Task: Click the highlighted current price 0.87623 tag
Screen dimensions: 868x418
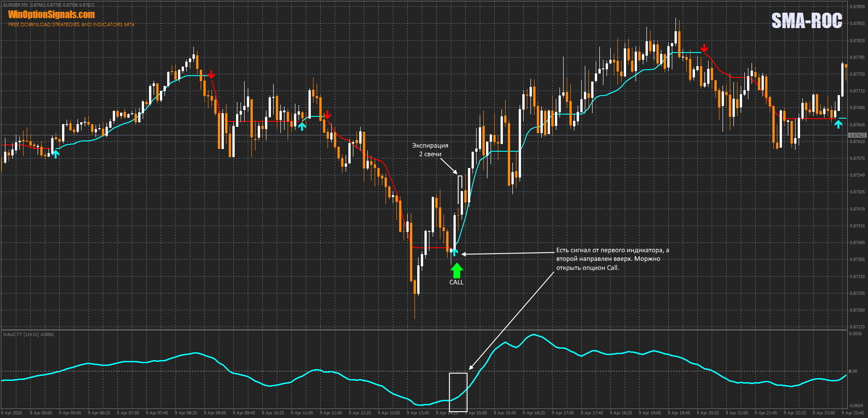Action: (857, 135)
